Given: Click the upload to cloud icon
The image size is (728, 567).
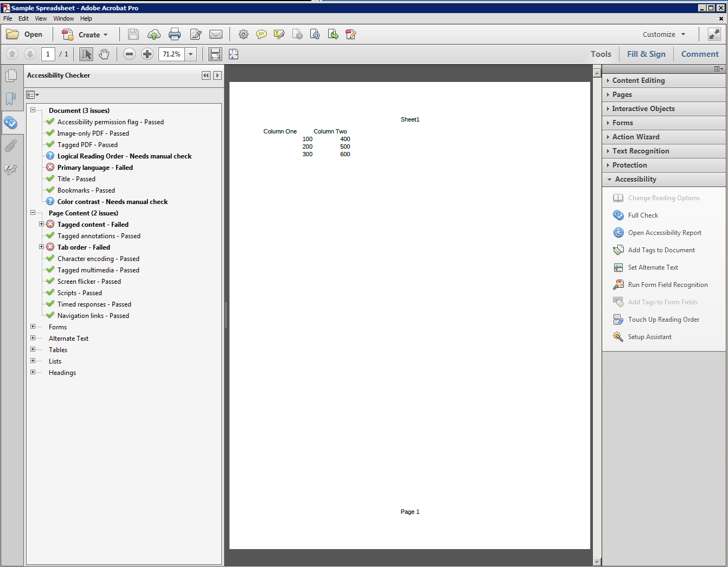Looking at the screenshot, I should click(154, 34).
